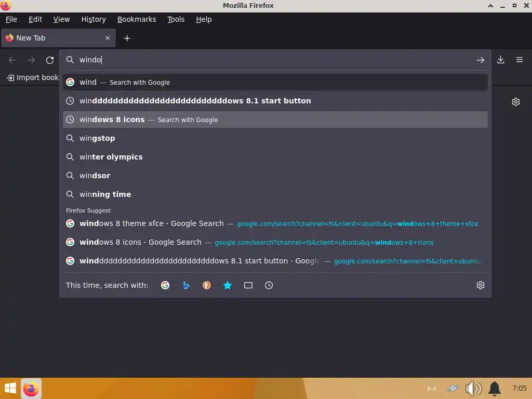532x399 pixels.
Task: Pick the 'windsor' search suggestion
Action: point(275,176)
